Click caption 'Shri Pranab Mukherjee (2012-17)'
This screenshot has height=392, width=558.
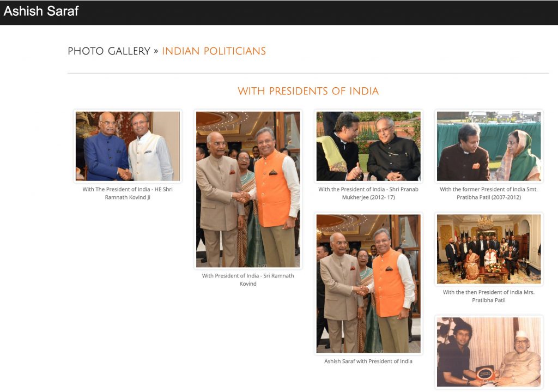tap(368, 194)
